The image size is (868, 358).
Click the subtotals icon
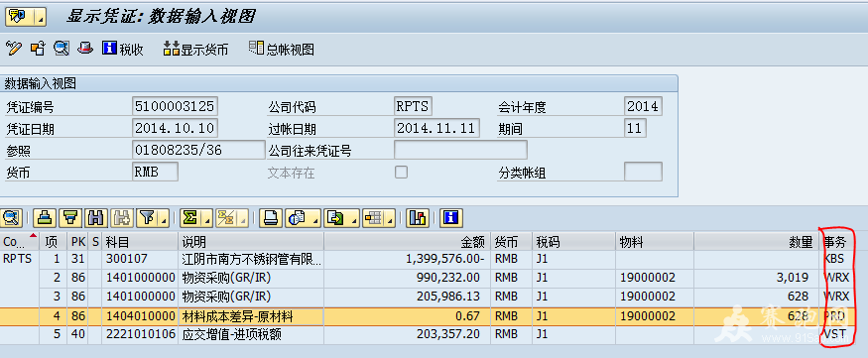coord(226,218)
